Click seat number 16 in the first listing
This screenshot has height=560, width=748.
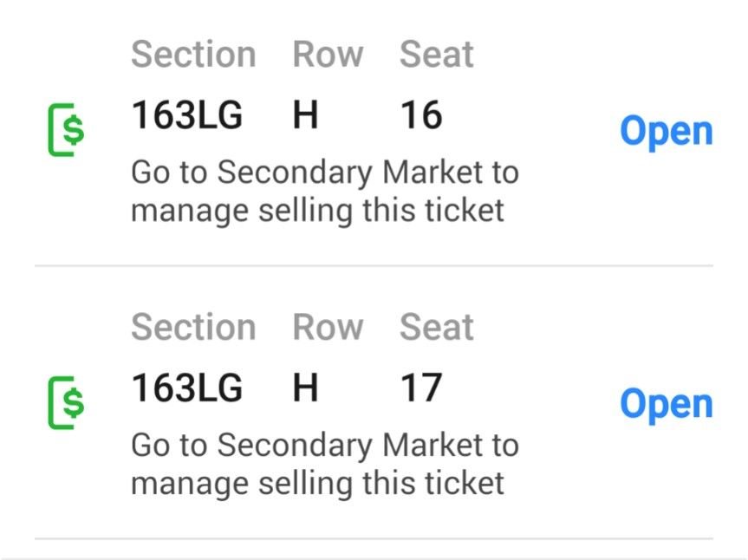point(423,114)
